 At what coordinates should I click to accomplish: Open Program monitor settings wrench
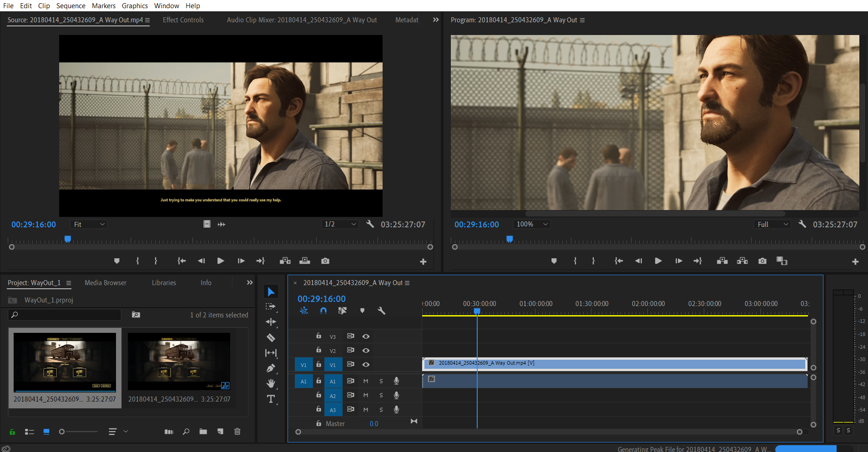coord(802,224)
